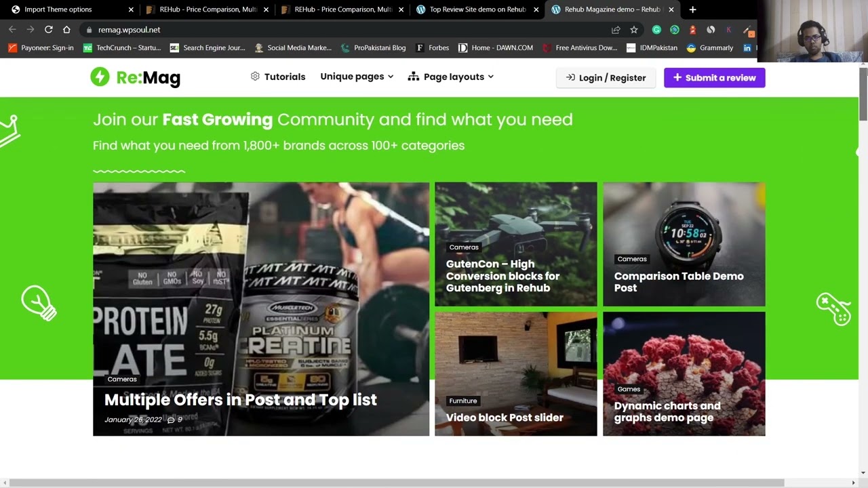Click the Re:Mag site title text
Viewport: 868px width, 488px height.
[149, 78]
